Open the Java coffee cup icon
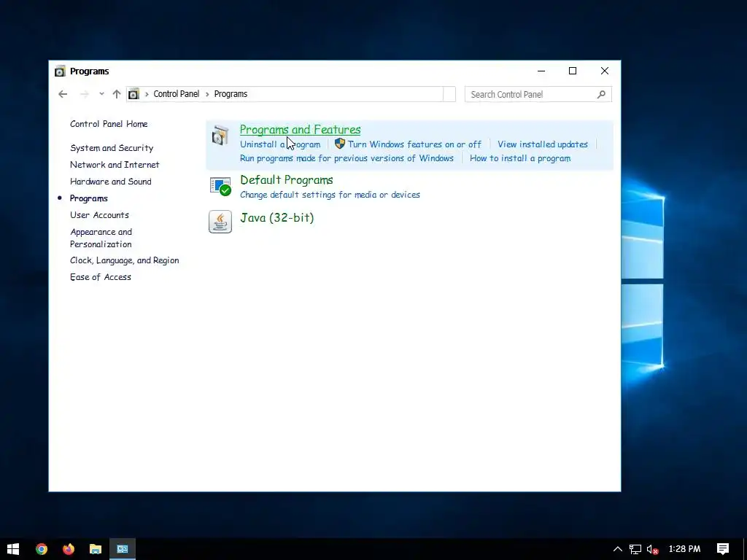 [220, 222]
